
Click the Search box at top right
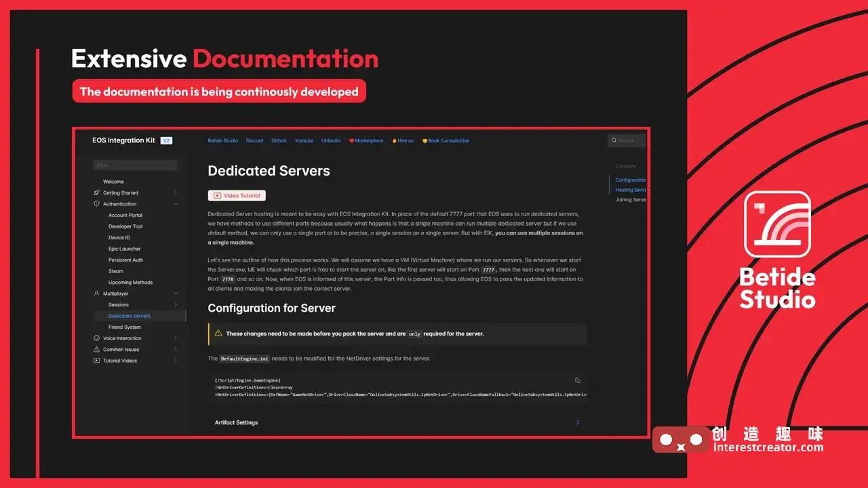627,141
